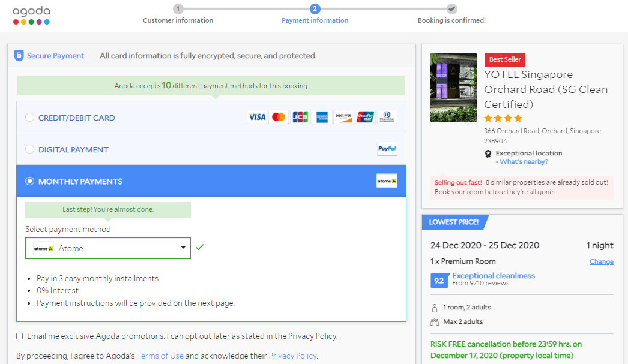Click the green checkmark beside Atome dropdown
This screenshot has width=628, height=364.
pos(200,247)
